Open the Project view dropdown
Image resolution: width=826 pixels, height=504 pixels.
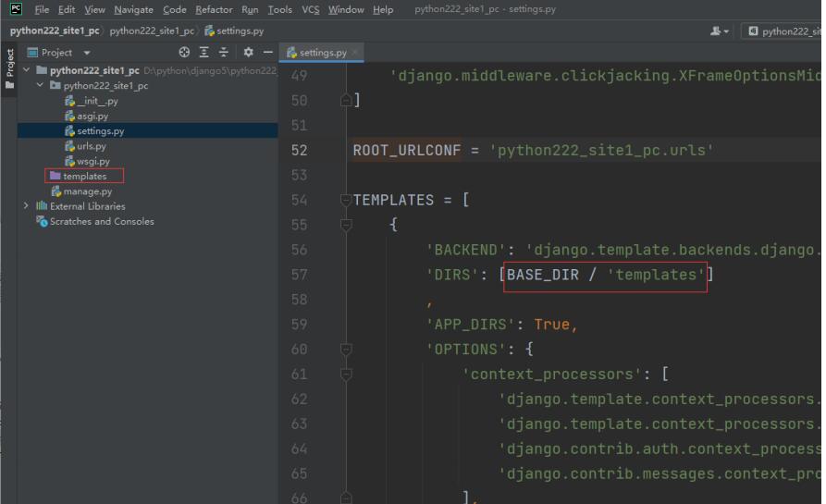click(x=87, y=53)
